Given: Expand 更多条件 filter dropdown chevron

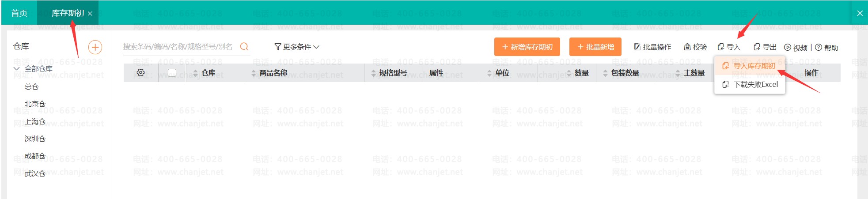Looking at the screenshot, I should [316, 47].
